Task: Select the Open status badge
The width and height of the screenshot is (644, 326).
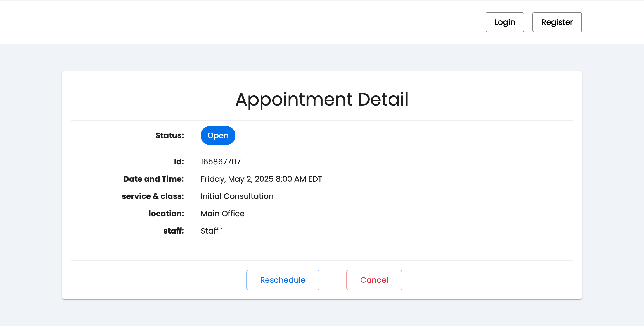Action: pos(218,135)
